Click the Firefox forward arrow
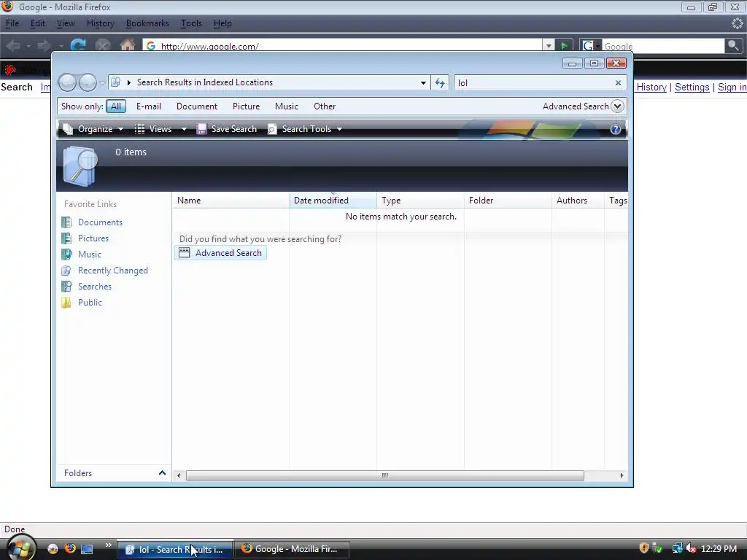This screenshot has width=747, height=560. click(44, 46)
